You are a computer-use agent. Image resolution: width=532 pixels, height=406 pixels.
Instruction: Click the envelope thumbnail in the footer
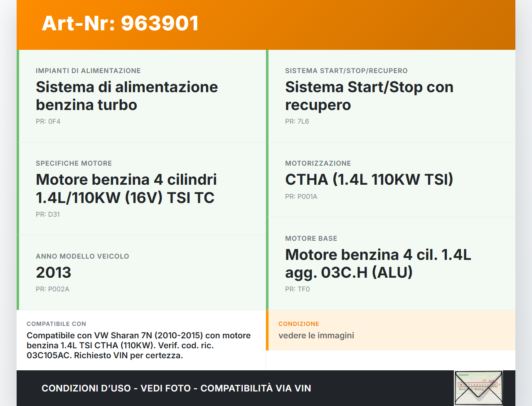(478, 388)
